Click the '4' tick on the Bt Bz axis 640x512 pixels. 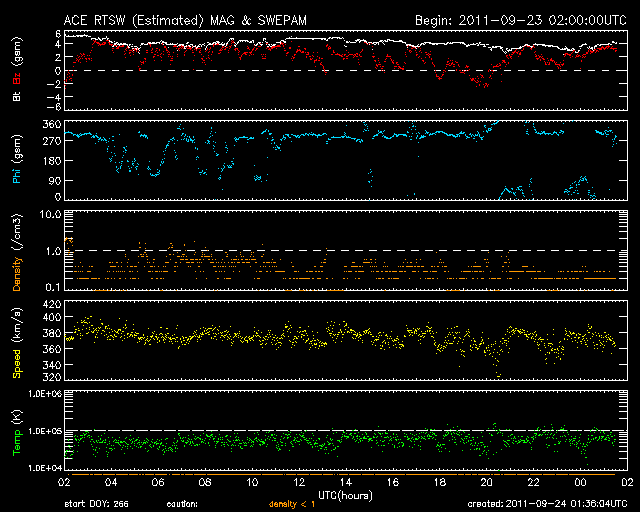coord(58,44)
